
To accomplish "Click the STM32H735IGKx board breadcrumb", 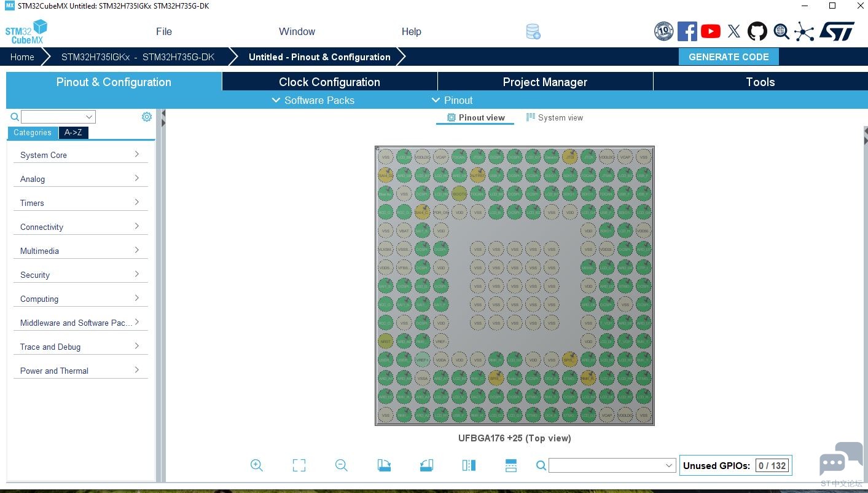I will pyautogui.click(x=138, y=57).
